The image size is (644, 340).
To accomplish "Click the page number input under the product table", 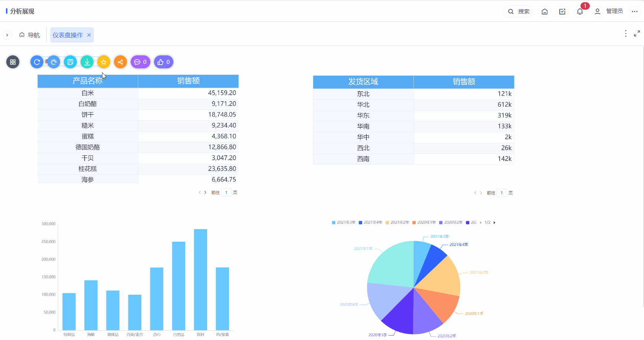I will (x=226, y=192).
